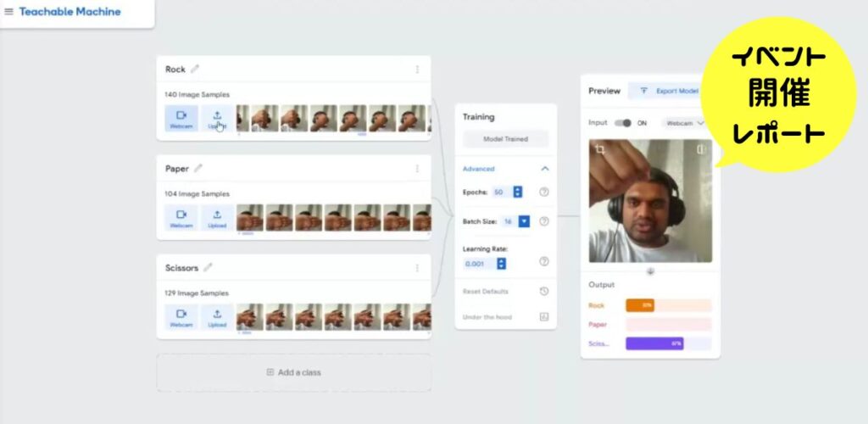Click the Under the hood label

pyautogui.click(x=487, y=317)
